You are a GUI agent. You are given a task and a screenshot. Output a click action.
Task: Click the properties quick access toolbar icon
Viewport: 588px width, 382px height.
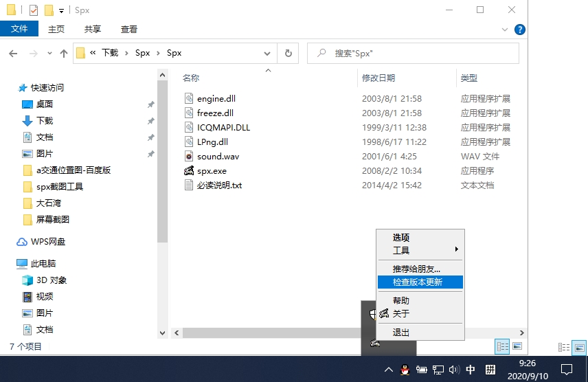pos(34,10)
